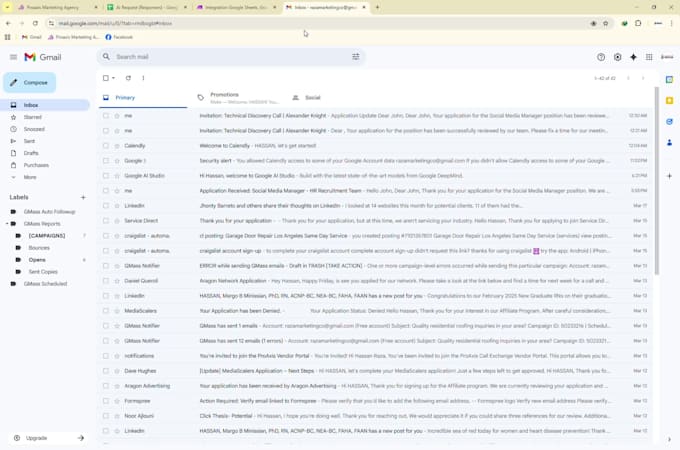680x450 pixels.
Task: Open the Gmail bookmark in bookmarks bar
Action: click(x=32, y=37)
